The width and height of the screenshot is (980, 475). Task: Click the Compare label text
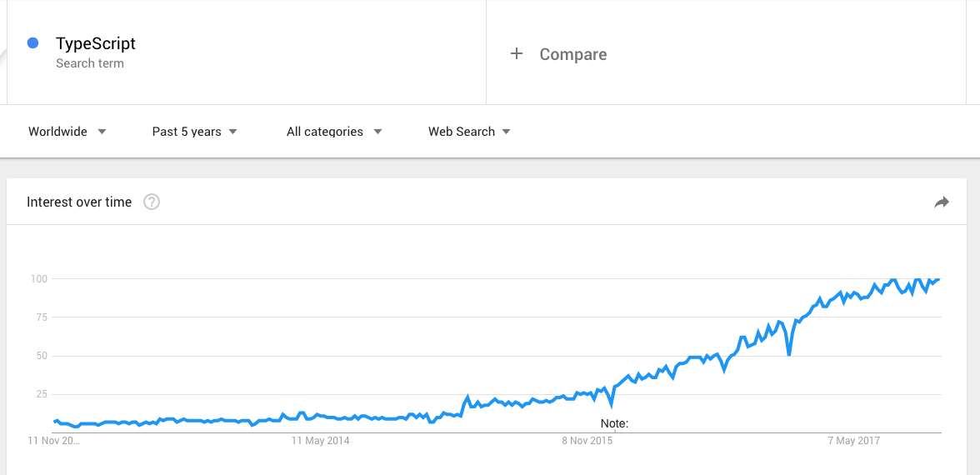(x=572, y=54)
